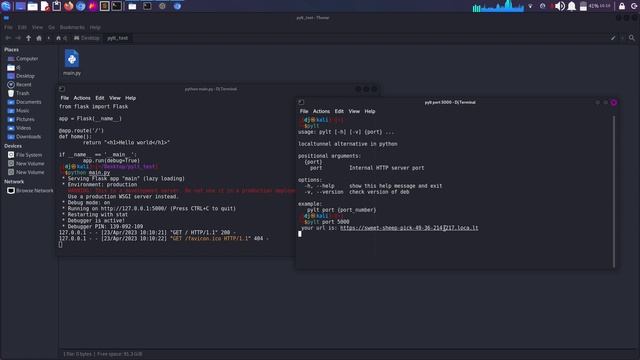This screenshot has width=640, height=360.
Task: Open File menu in Thunar
Action: (x=8, y=27)
